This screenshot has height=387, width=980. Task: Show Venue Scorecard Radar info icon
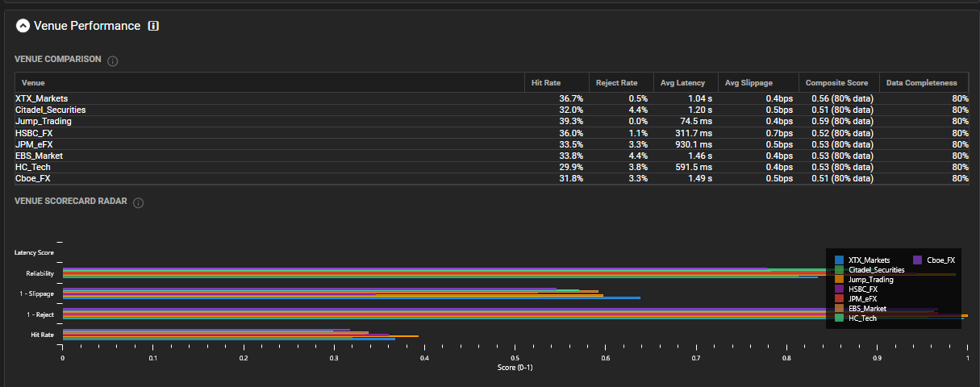coord(138,202)
